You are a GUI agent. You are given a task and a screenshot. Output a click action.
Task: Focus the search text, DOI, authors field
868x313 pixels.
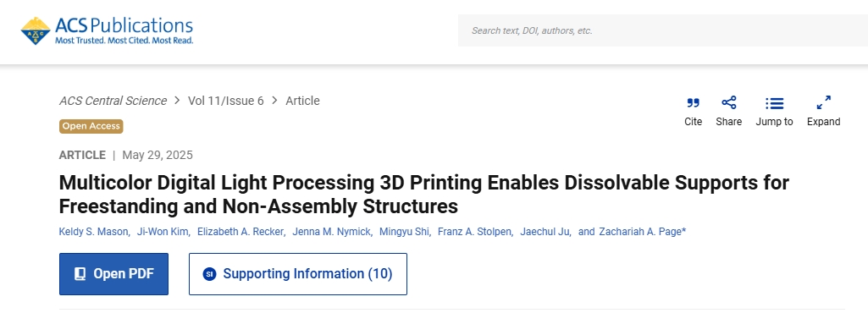[662, 30]
